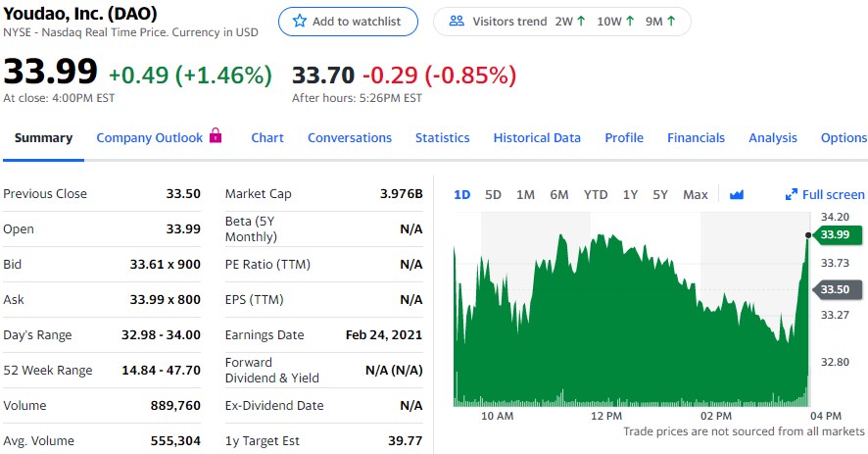Viewport: 868px width, 454px height.
Task: Add Youdao to watchlist
Action: pyautogui.click(x=348, y=22)
